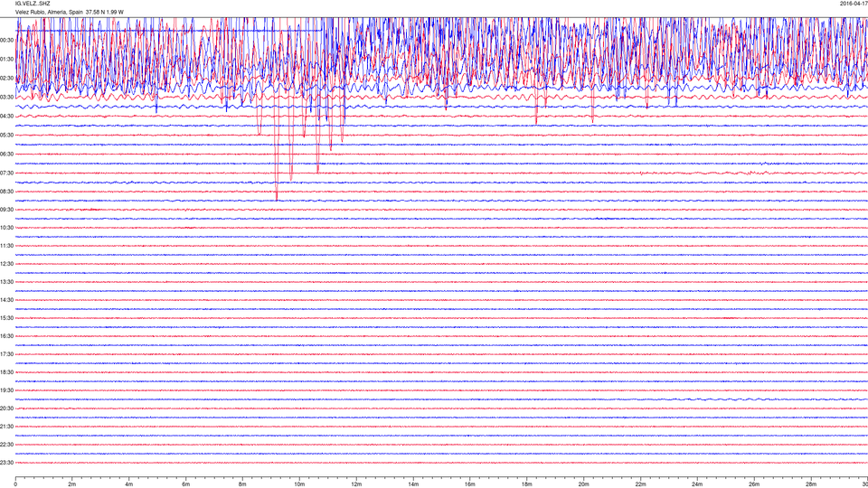Click the 18m axis tick label
This screenshot has width=868, height=488.
click(x=527, y=484)
